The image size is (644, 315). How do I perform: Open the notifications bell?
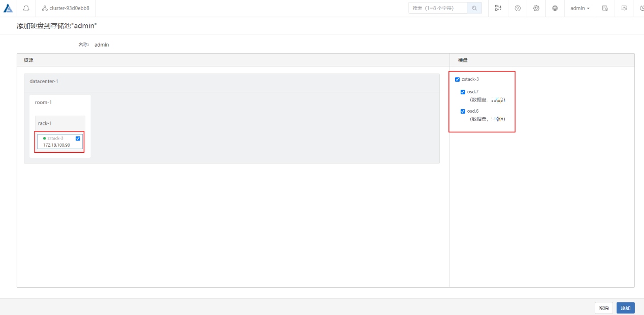tap(26, 8)
